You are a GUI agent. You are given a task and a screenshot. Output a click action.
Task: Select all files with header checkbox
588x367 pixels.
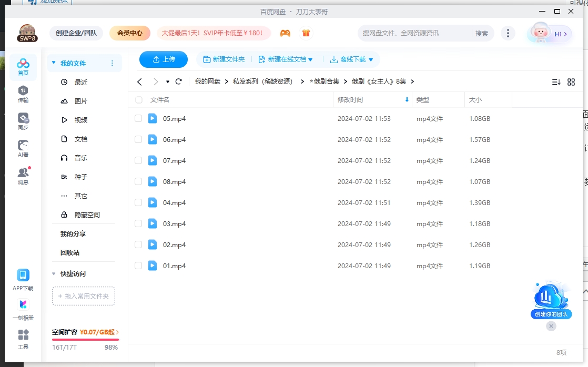pyautogui.click(x=138, y=99)
